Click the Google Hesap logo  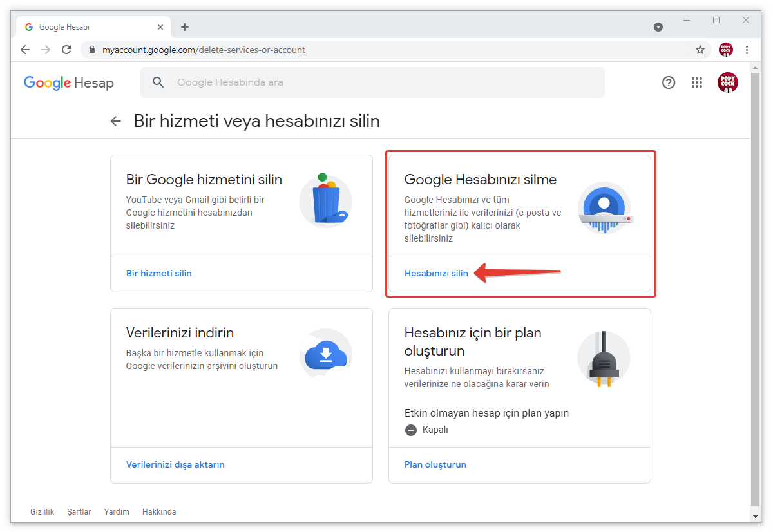[x=69, y=82]
